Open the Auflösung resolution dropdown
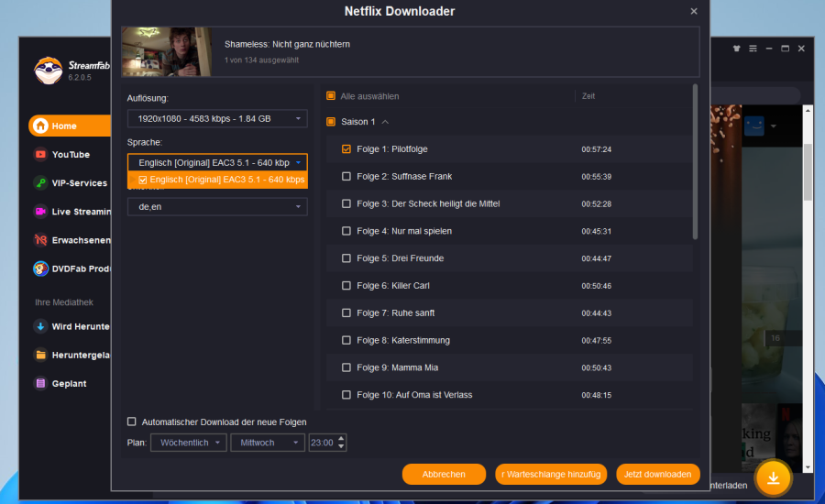The width and height of the screenshot is (825, 504). 217,119
